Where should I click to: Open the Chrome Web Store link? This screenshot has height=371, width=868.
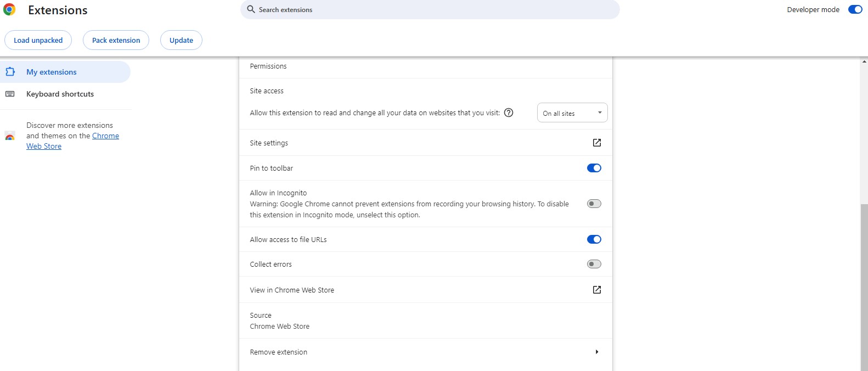coord(73,141)
